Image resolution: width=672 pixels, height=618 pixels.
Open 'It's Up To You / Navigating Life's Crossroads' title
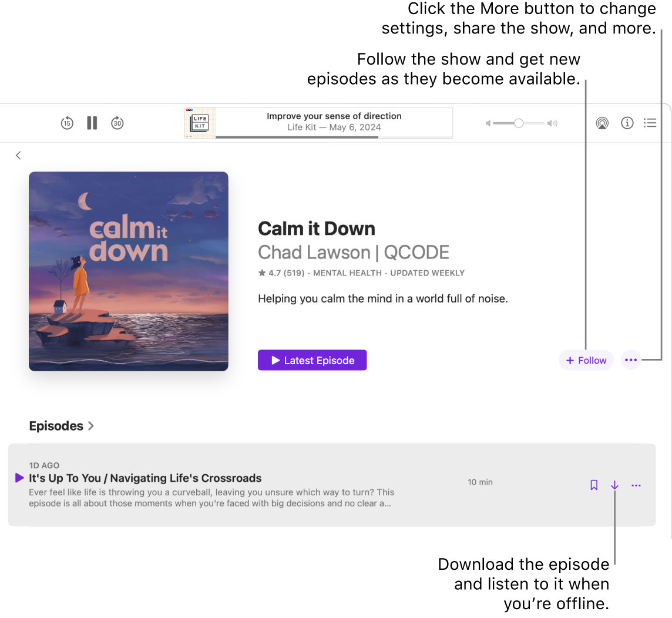click(145, 478)
